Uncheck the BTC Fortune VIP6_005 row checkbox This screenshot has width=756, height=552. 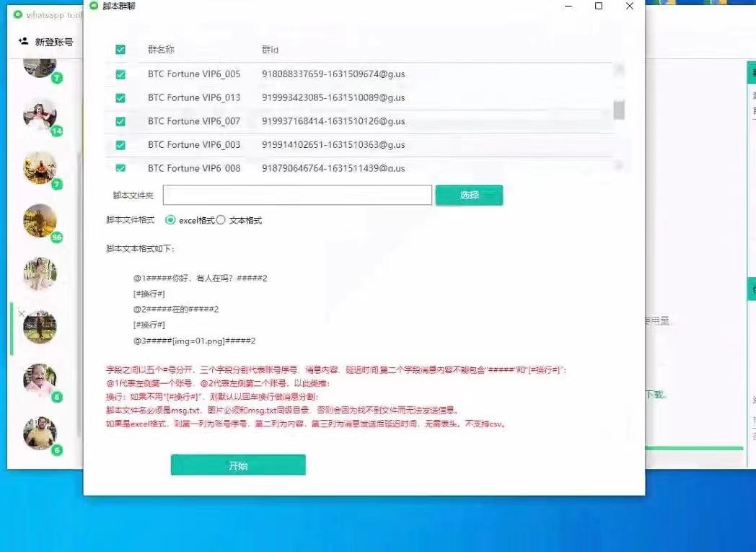pos(120,75)
